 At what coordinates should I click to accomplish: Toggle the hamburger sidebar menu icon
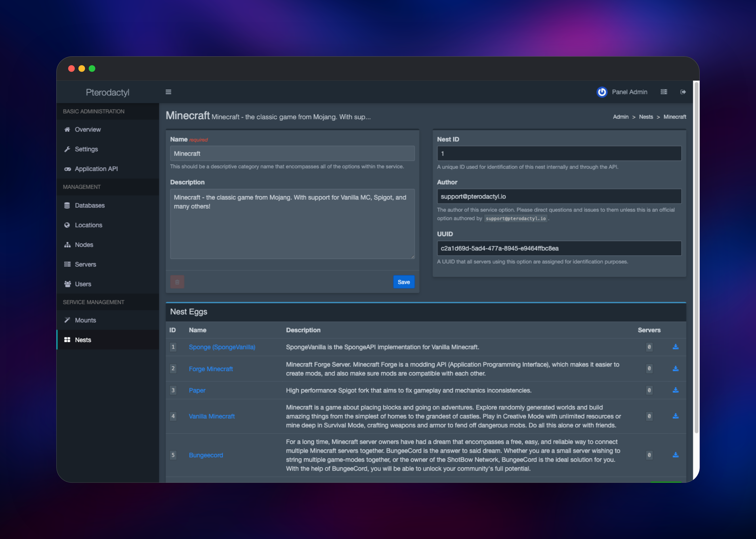point(168,92)
